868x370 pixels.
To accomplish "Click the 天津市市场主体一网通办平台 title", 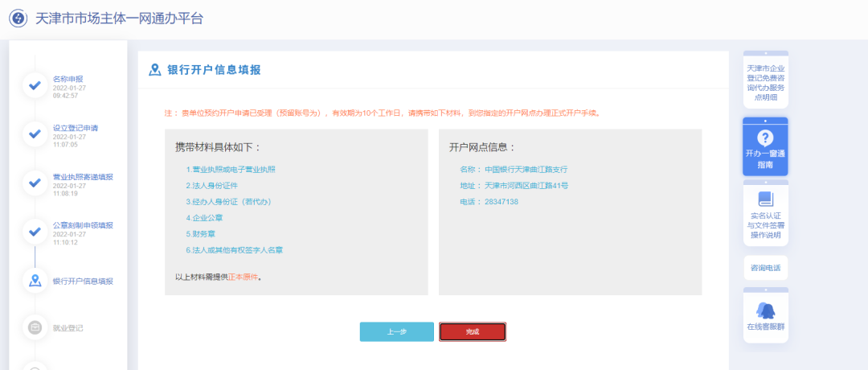I will [x=120, y=18].
